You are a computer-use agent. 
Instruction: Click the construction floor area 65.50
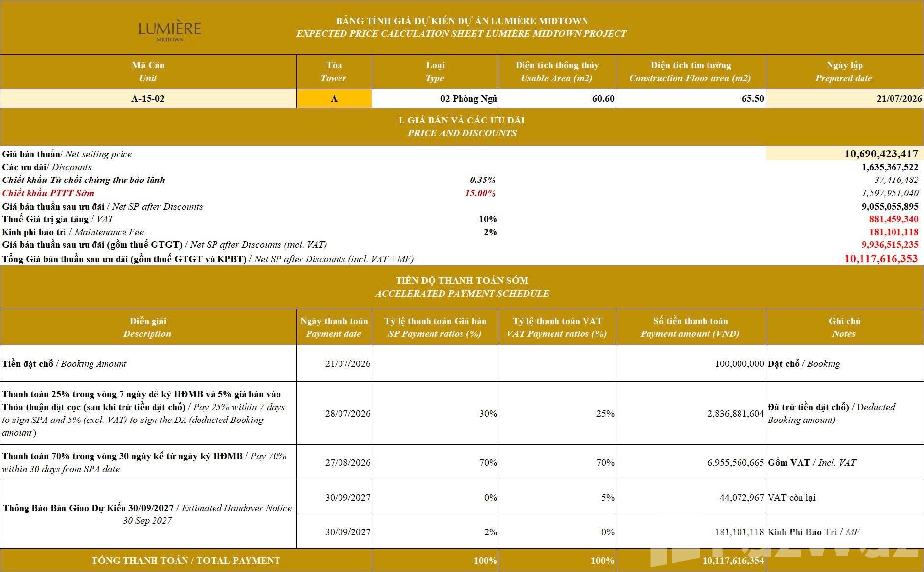click(x=691, y=98)
